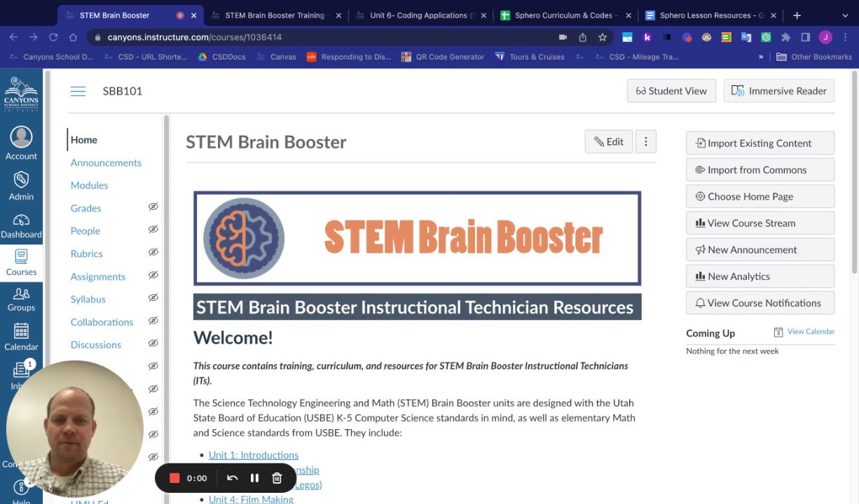The image size is (859, 504).
Task: Click the Edit button for the home page
Action: pos(608,141)
